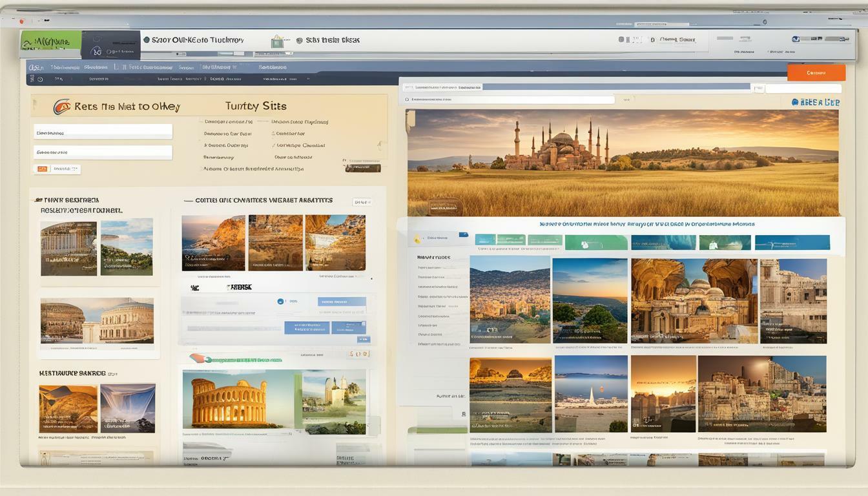Click the red numeric counter above the Colosseum

[x=359, y=354]
